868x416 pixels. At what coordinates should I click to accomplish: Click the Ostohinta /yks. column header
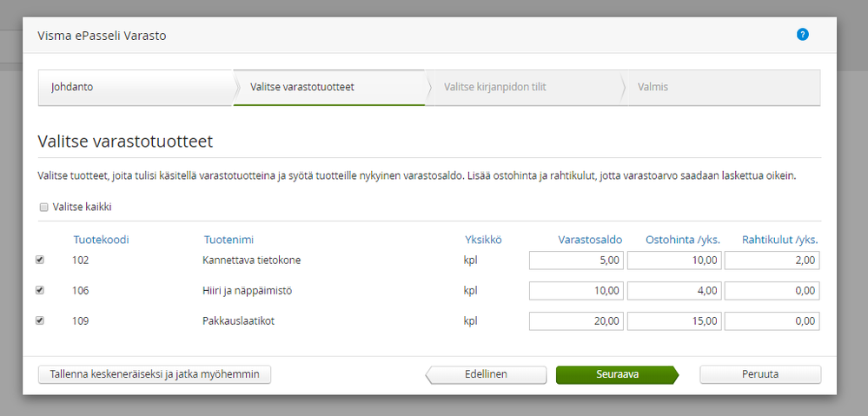pos(683,240)
